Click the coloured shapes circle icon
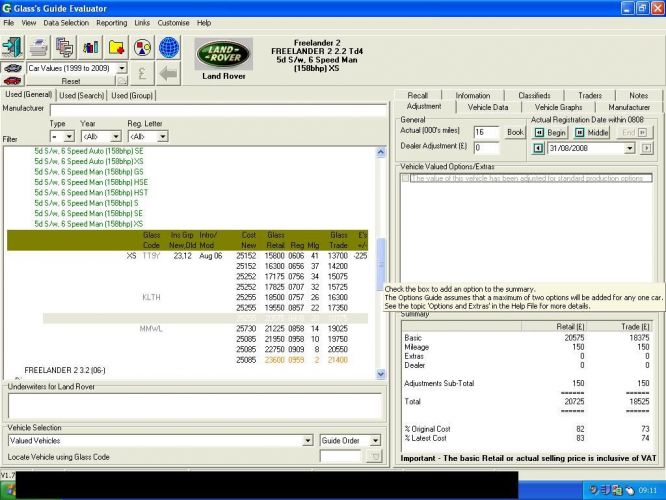Viewport: 666px width, 500px height. 142,47
